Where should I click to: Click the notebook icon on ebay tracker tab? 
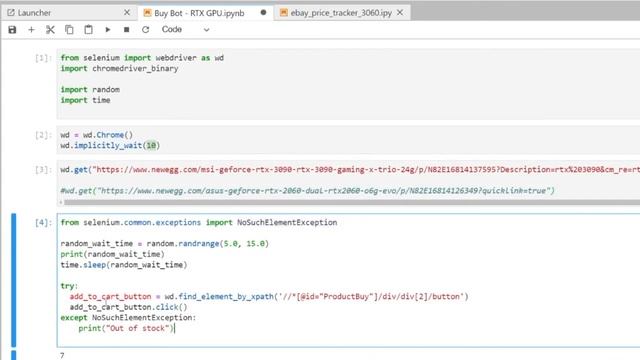284,13
